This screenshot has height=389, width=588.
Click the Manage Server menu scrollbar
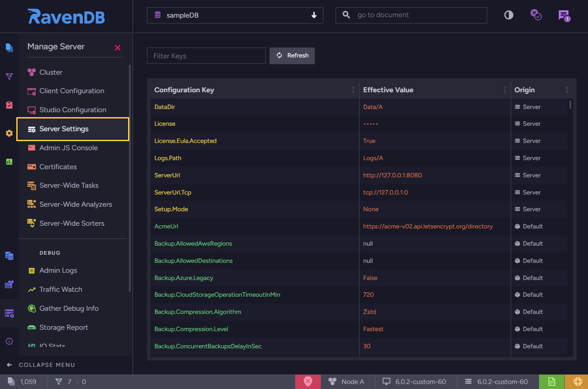(x=130, y=178)
